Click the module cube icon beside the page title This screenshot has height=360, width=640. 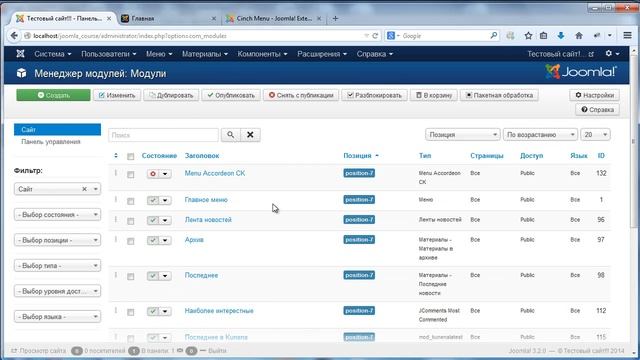[x=21, y=73]
